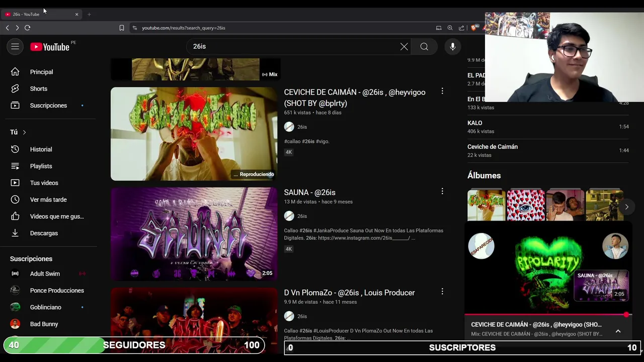Click the address bar URL
The width and height of the screenshot is (644, 362).
point(184,28)
